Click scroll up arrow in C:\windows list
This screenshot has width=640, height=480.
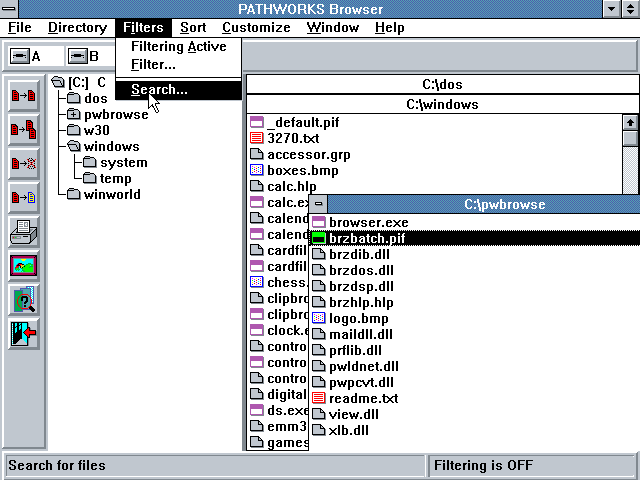click(630, 122)
